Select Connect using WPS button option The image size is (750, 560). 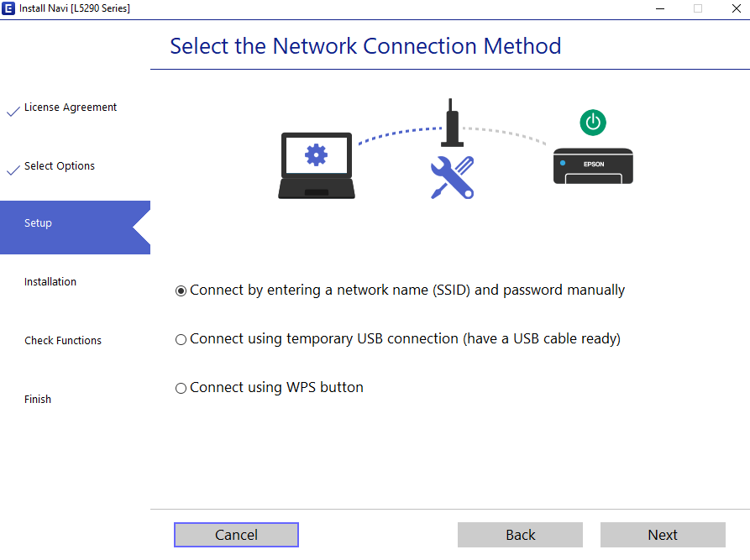(x=181, y=388)
